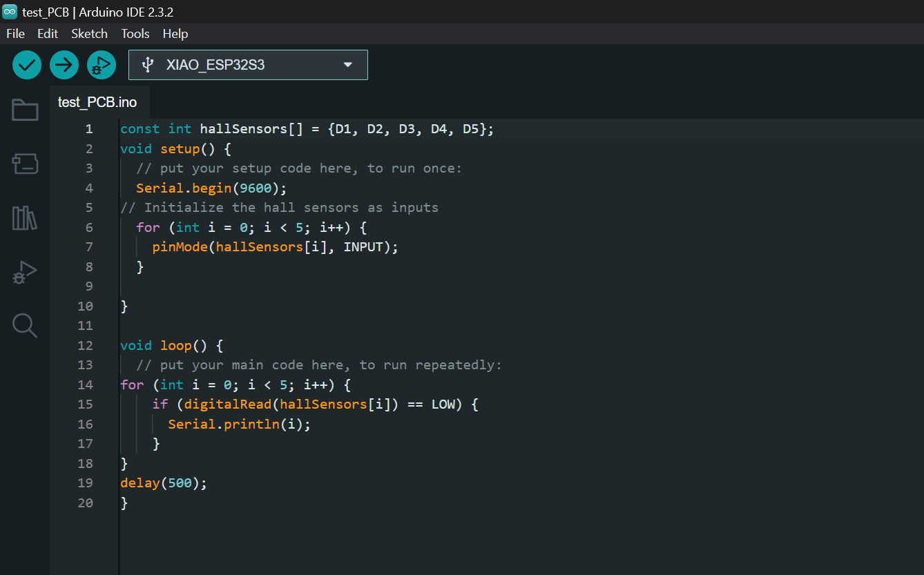Click line number 6 in the gutter

[x=88, y=227]
